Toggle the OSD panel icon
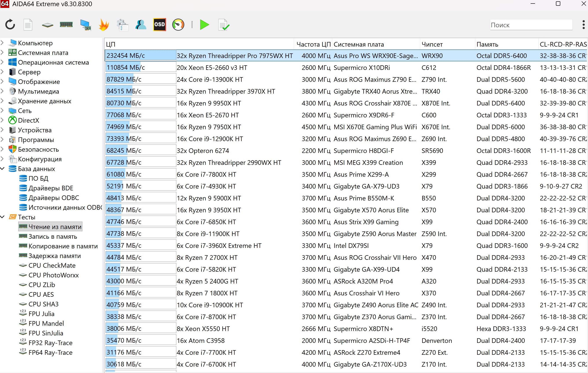 tap(159, 24)
